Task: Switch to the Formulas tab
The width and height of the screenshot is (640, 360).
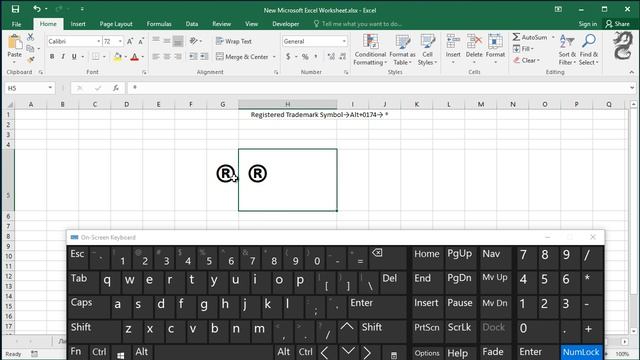Action: [159, 24]
